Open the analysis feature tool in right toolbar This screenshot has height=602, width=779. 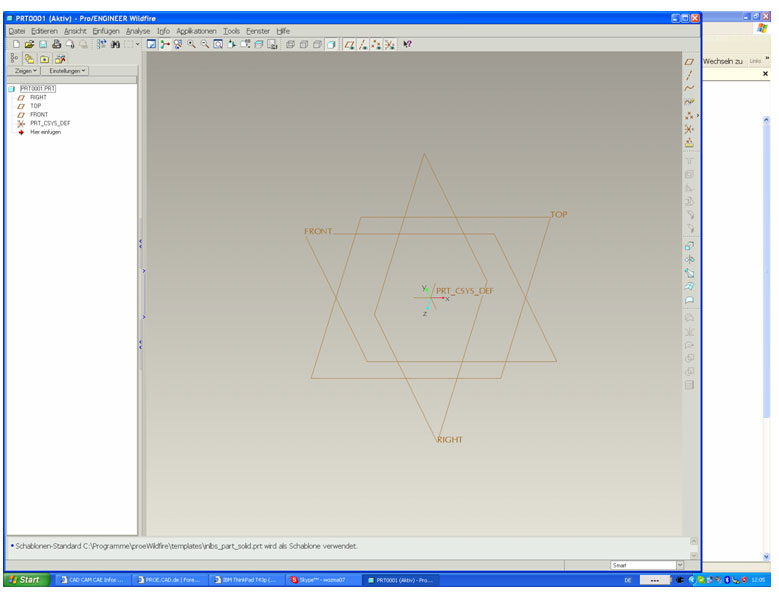[690, 143]
